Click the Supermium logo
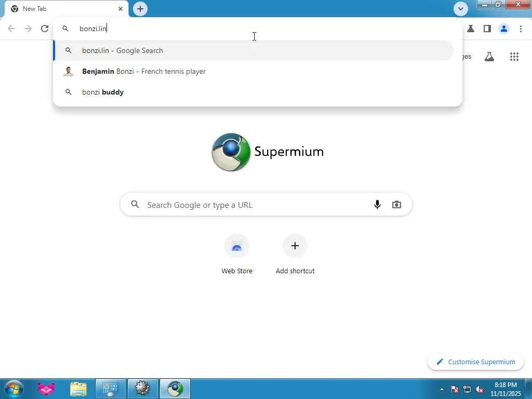This screenshot has height=399, width=532. point(268,152)
